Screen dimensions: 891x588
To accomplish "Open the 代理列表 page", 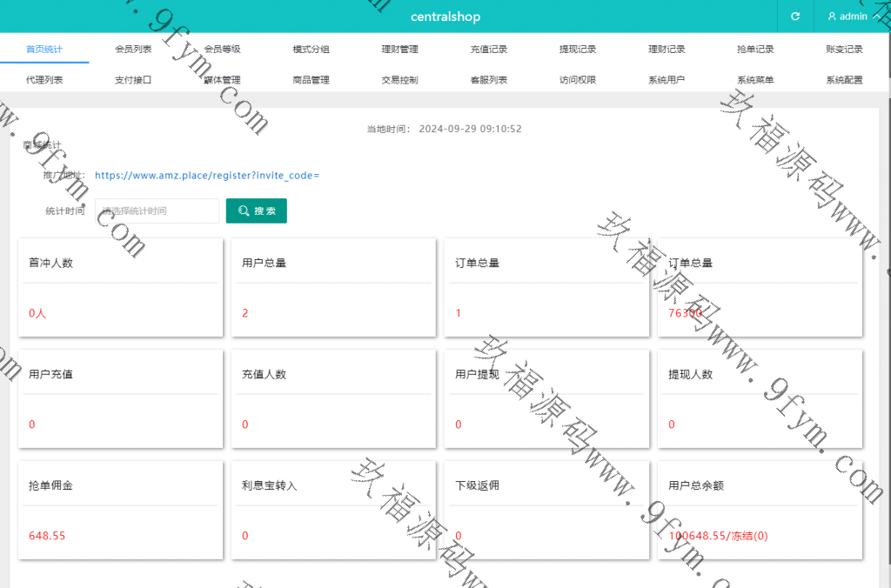I will (44, 80).
